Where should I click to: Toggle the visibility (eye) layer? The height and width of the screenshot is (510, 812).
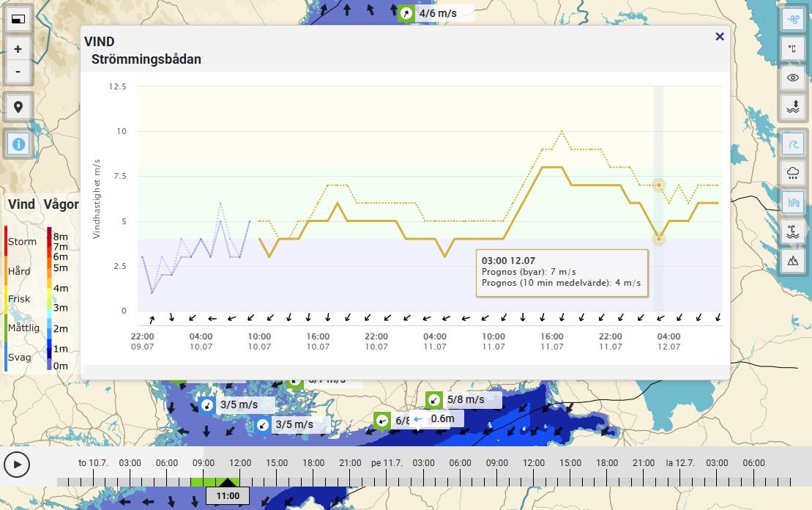click(792, 78)
